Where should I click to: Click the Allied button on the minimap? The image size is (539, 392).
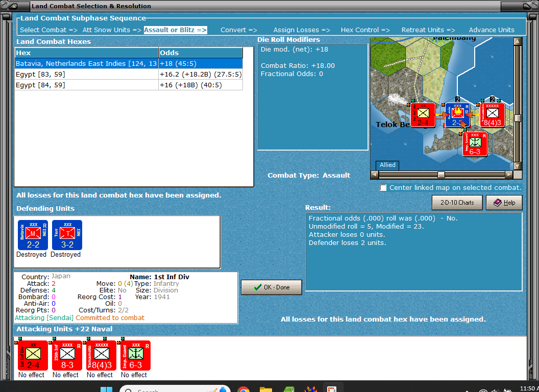[x=387, y=165]
